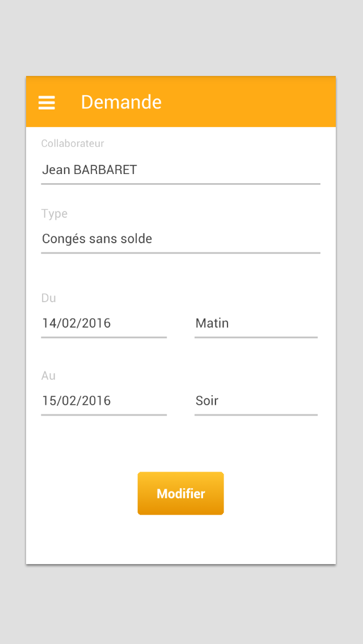Open the 14/02/2016 start date field
This screenshot has height=644, width=363.
[104, 323]
